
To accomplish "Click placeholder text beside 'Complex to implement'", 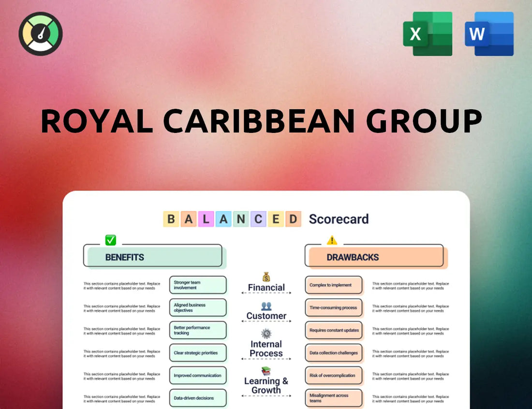I will (411, 286).
